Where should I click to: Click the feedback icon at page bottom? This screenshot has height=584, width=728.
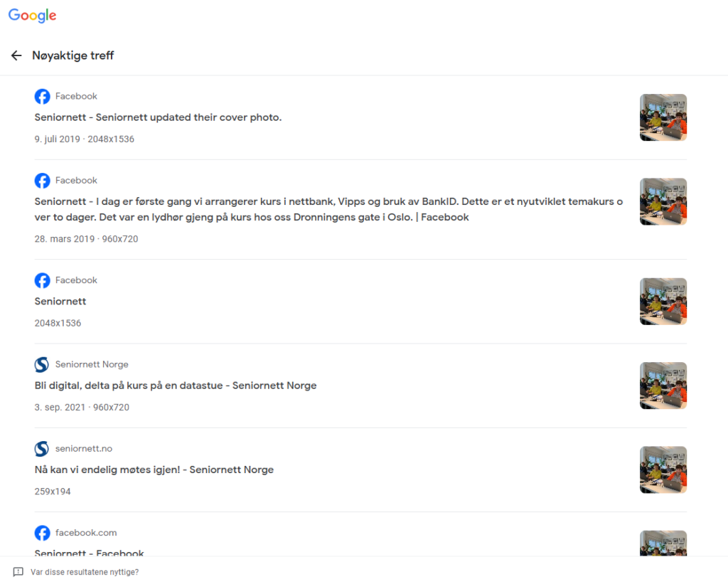pyautogui.click(x=18, y=572)
